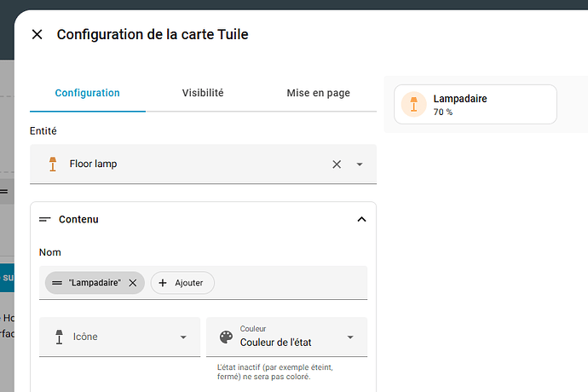Click the dialog title Configuration de la carte Tuile
This screenshot has height=392, width=588.
153,34
